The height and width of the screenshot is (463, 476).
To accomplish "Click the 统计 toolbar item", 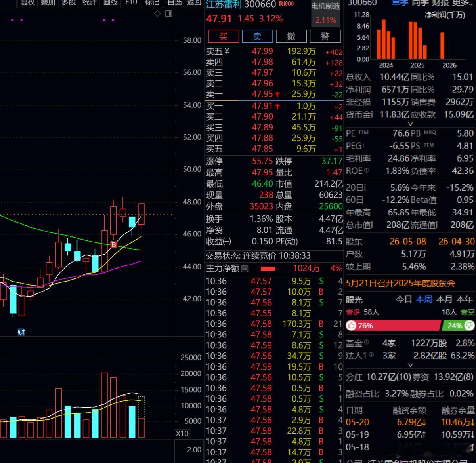I will [x=89, y=3].
